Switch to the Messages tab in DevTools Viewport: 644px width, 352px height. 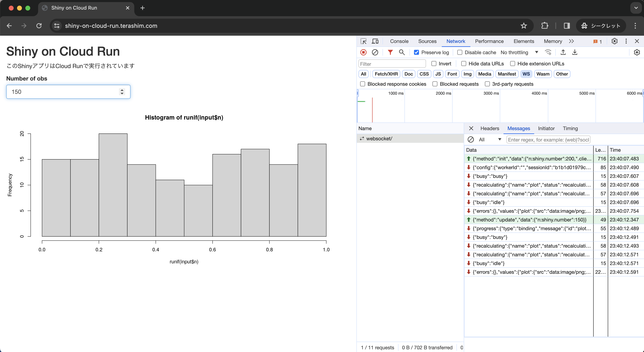coord(519,128)
